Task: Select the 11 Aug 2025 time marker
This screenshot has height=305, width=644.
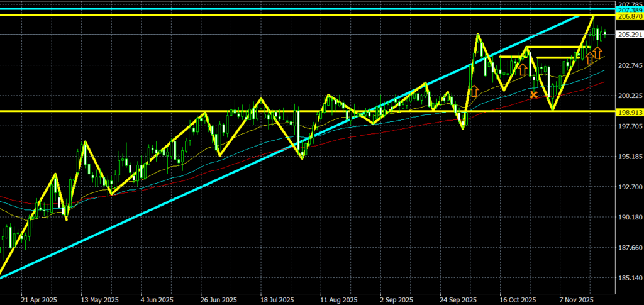Action: tap(338, 299)
